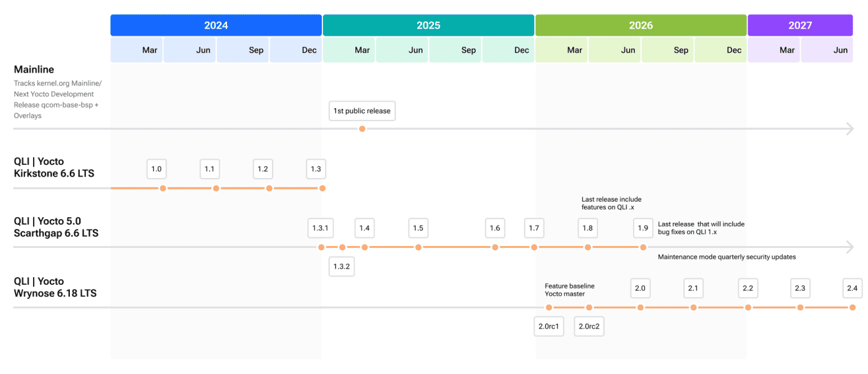The height and width of the screenshot is (374, 868).
Task: Select the 2.0 Wrynose release box
Action: point(640,288)
